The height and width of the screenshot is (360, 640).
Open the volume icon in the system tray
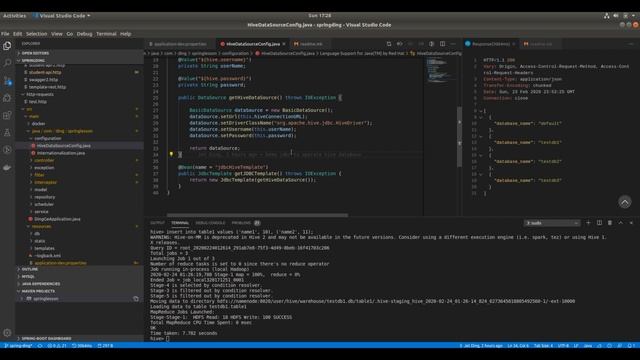[616, 16]
